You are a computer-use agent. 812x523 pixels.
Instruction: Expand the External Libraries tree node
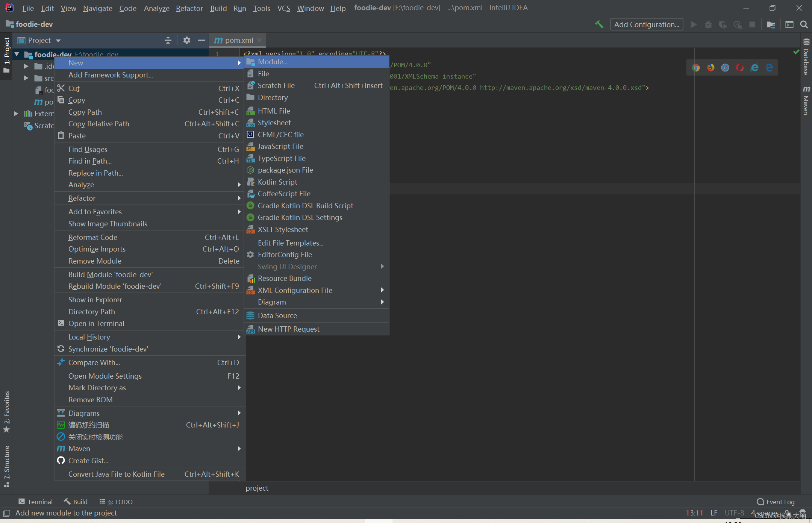16,114
